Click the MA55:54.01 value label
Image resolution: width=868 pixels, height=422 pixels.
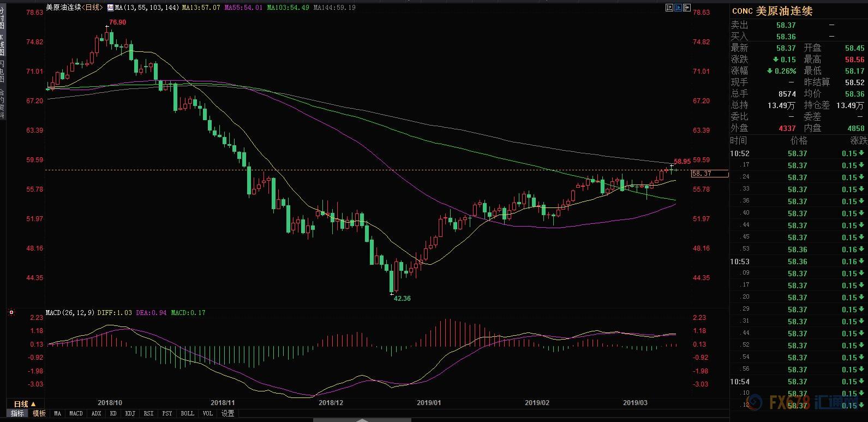[x=243, y=8]
